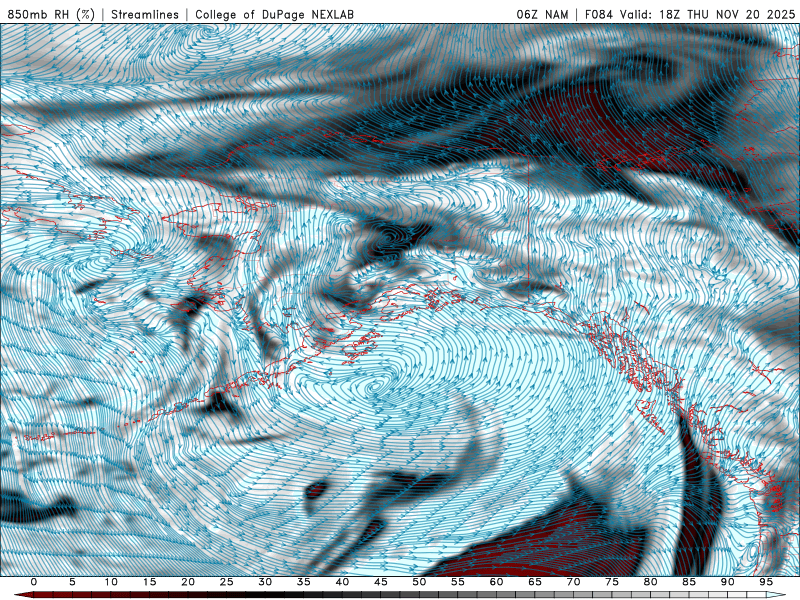This screenshot has width=800, height=600.
Task: Select the 60 value on the color scale
Action: tap(496, 582)
